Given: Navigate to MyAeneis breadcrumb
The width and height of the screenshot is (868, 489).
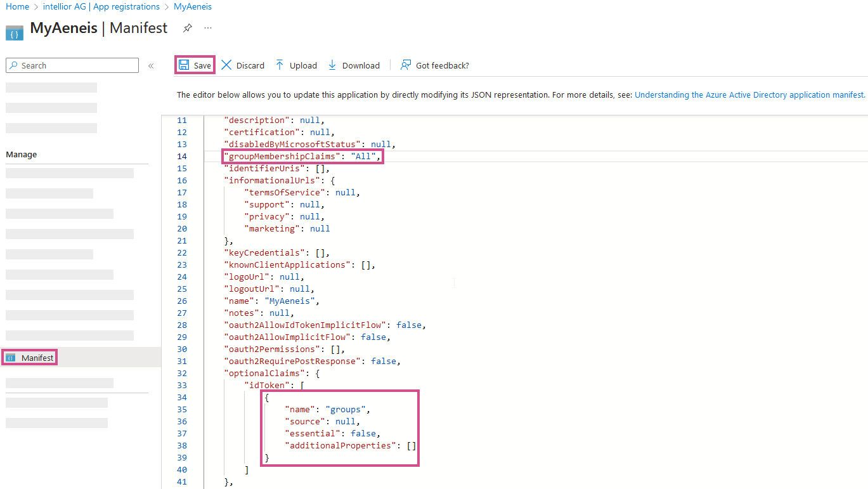Looking at the screenshot, I should pyautogui.click(x=193, y=6).
